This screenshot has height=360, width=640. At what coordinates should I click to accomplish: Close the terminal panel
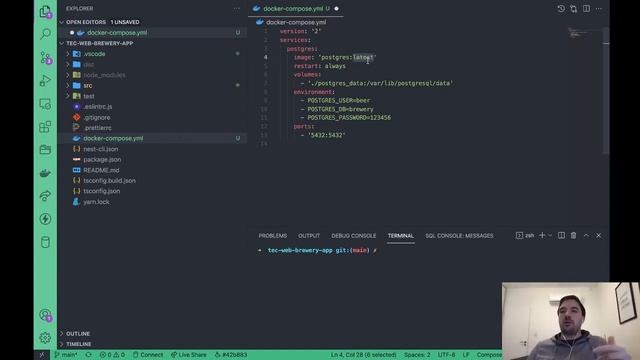pyautogui.click(x=599, y=236)
